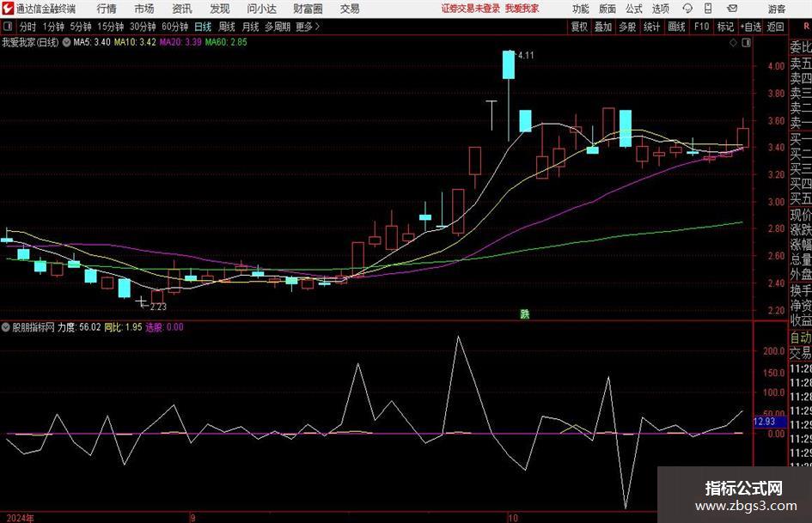Open the mail envelope icon

click(732, 9)
